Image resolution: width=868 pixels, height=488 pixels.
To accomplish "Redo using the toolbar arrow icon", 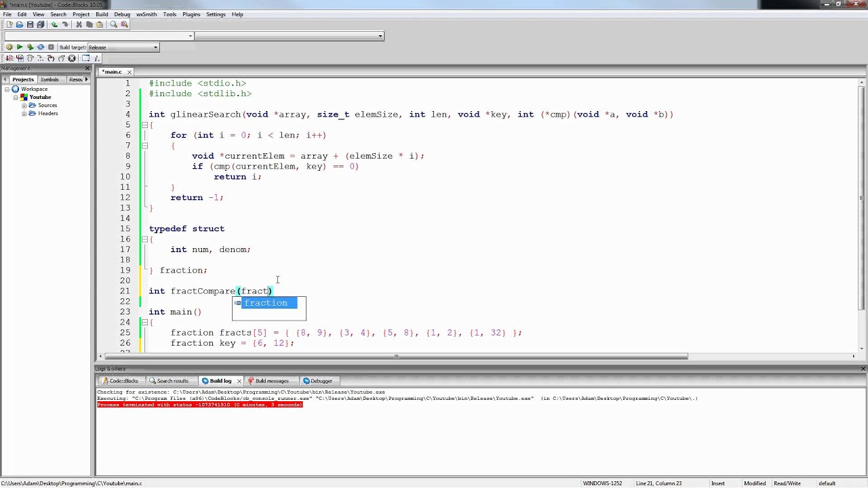I will [x=65, y=24].
